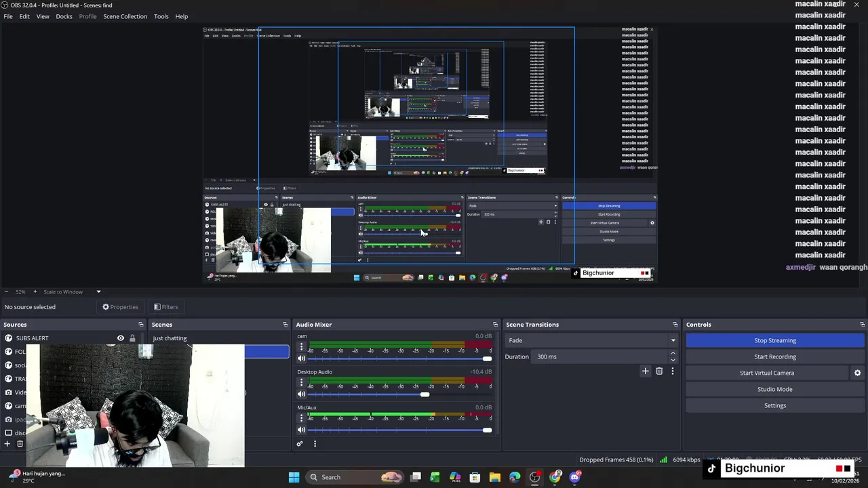Open Settings from Controls dock
The image size is (868, 488).
[x=775, y=405]
